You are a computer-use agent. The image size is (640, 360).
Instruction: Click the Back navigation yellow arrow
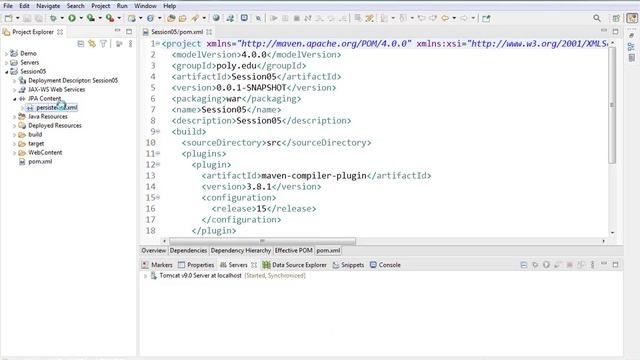[x=445, y=18]
